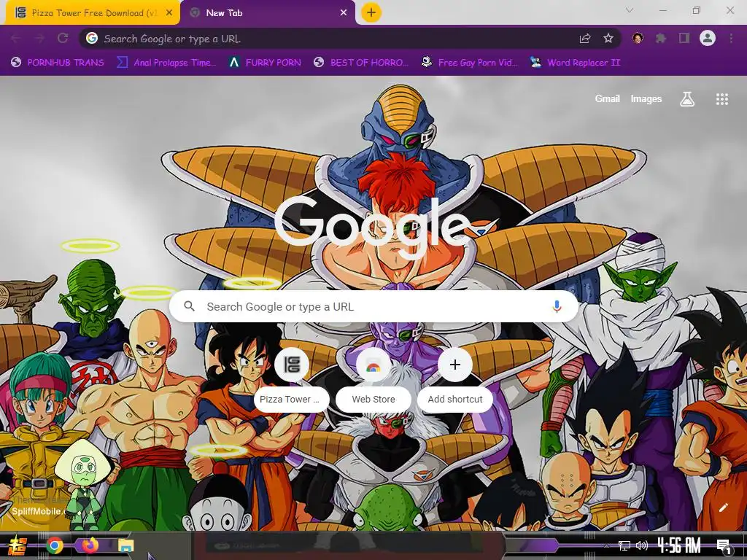747x560 pixels.
Task: Click the magnifier icon in the search box
Action: (x=189, y=306)
